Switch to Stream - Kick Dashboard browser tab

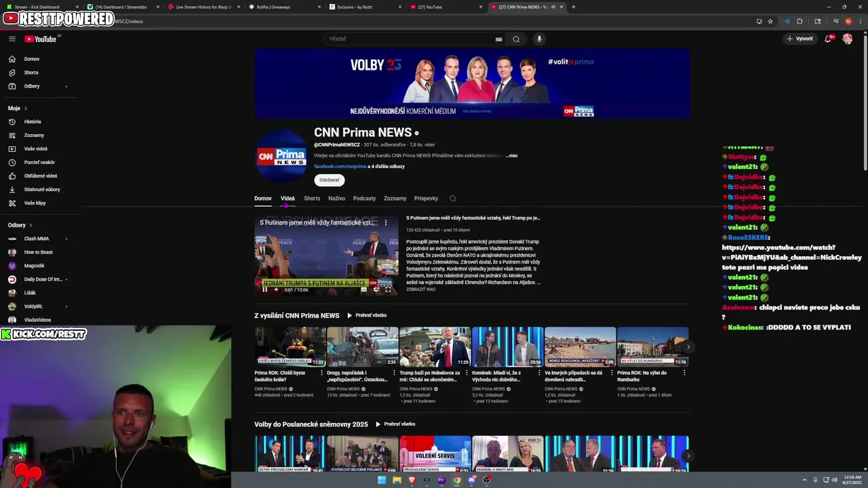tap(41, 7)
